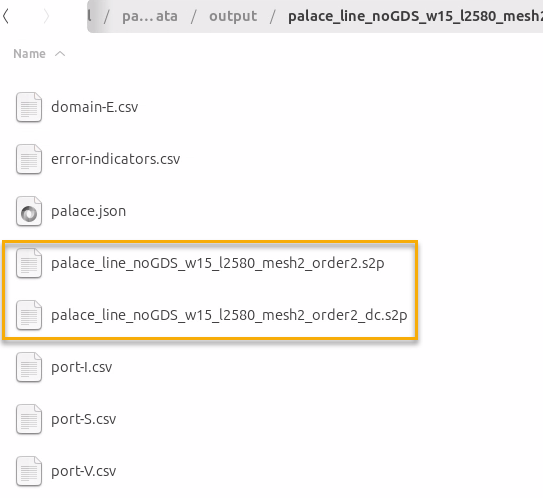This screenshot has height=498, width=543.
Task: Select the port-I.csv file name
Action: click(x=82, y=367)
